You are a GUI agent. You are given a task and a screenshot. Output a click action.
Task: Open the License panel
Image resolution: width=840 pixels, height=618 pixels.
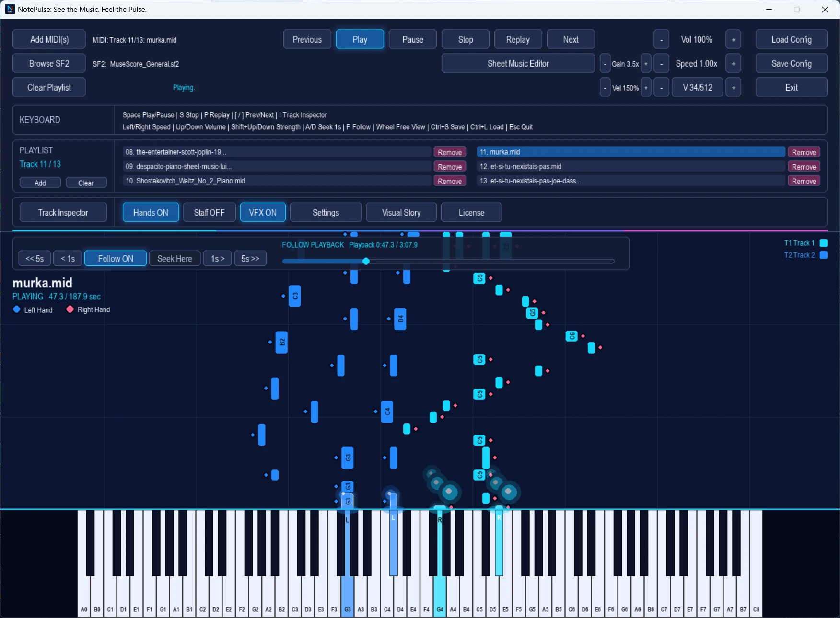point(471,212)
